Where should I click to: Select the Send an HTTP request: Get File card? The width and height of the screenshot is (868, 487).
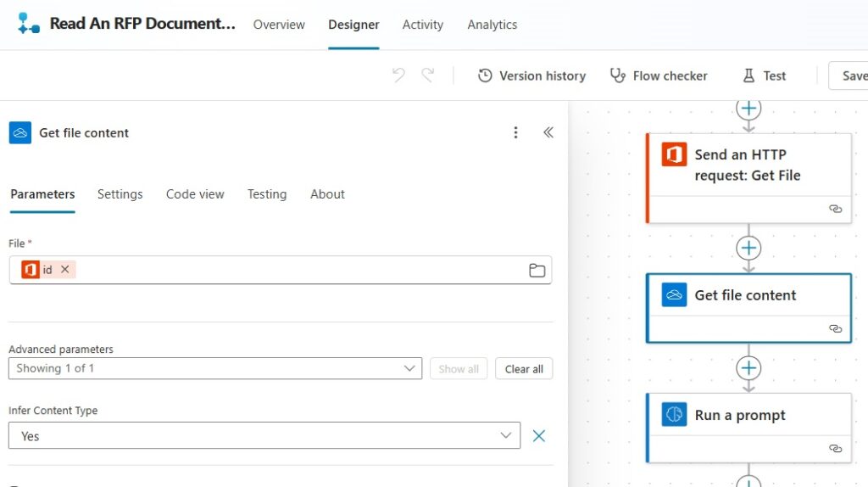coord(748,178)
